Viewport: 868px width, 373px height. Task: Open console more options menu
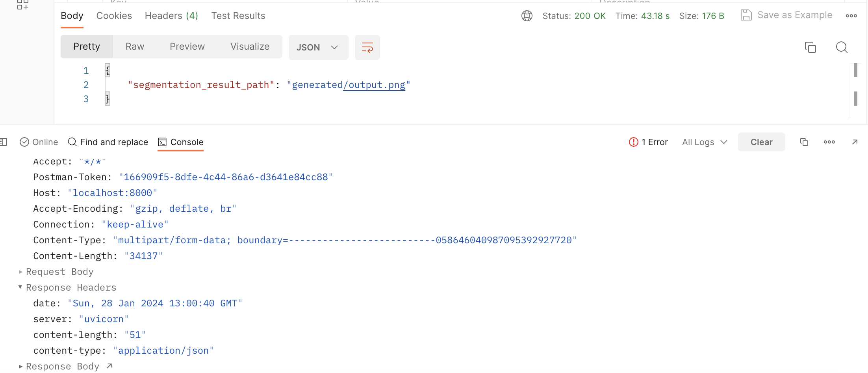[x=829, y=142]
